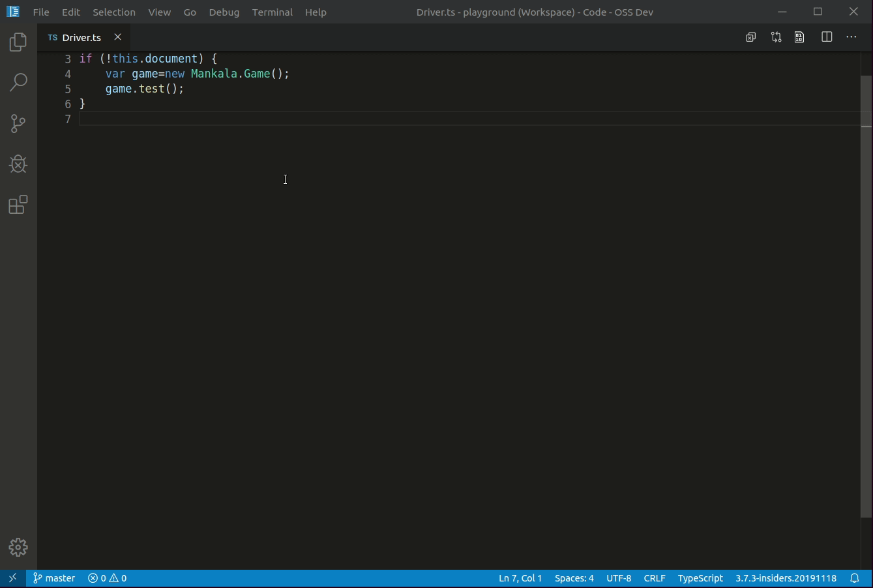
Task: Close the Driver.ts tab
Action: tap(118, 37)
